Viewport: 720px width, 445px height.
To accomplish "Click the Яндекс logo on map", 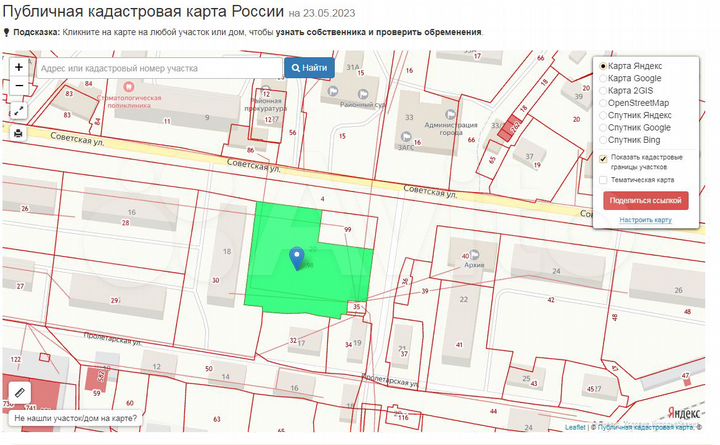I will click(x=684, y=413).
